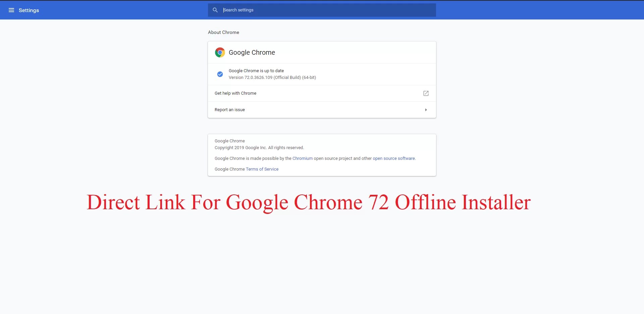Image resolution: width=644 pixels, height=314 pixels.
Task: Expand the Report an issue arrow
Action: point(426,110)
